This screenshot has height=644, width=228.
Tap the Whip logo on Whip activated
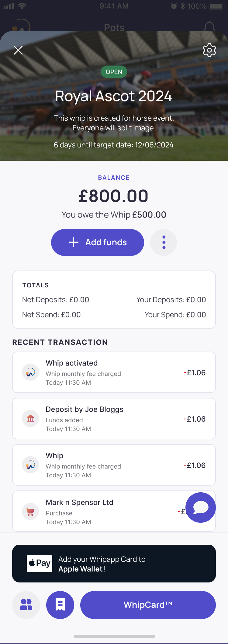[30, 372]
